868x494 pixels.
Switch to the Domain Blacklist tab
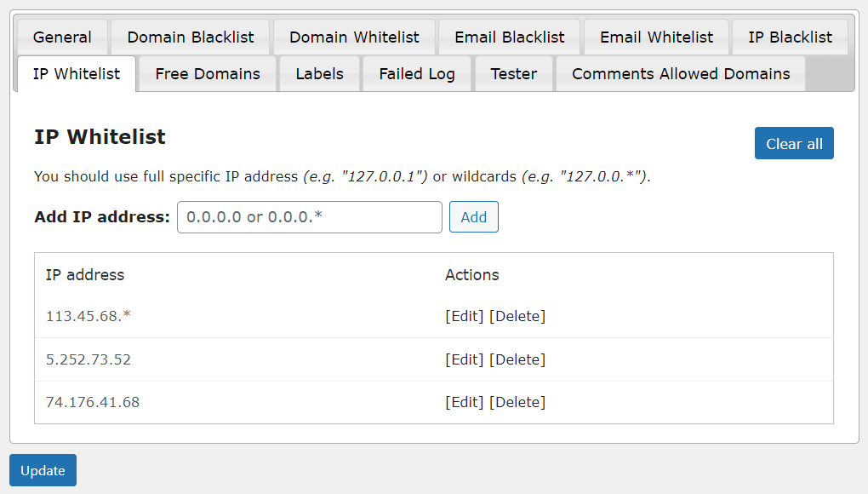tap(191, 37)
